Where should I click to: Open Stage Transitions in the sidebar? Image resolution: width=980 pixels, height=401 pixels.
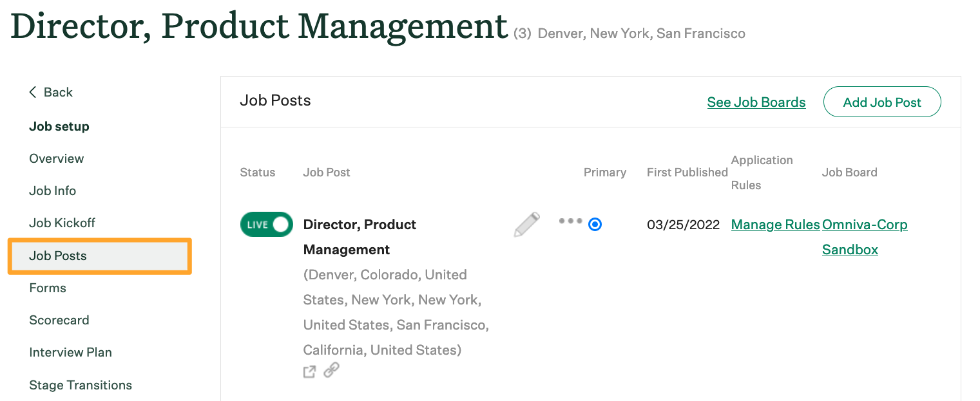(80, 385)
